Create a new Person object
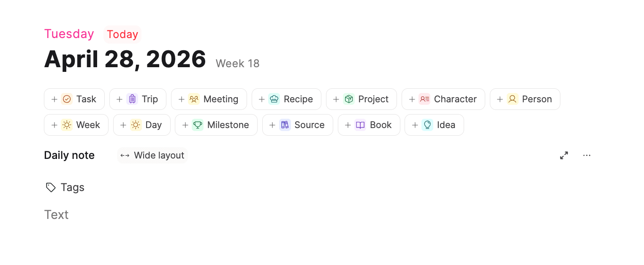This screenshot has width=644, height=265. click(x=525, y=99)
